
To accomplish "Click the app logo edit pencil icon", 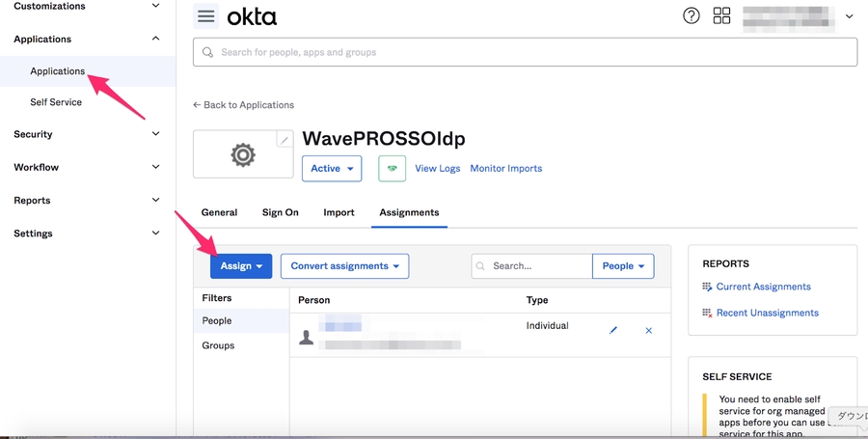I will pos(284,140).
